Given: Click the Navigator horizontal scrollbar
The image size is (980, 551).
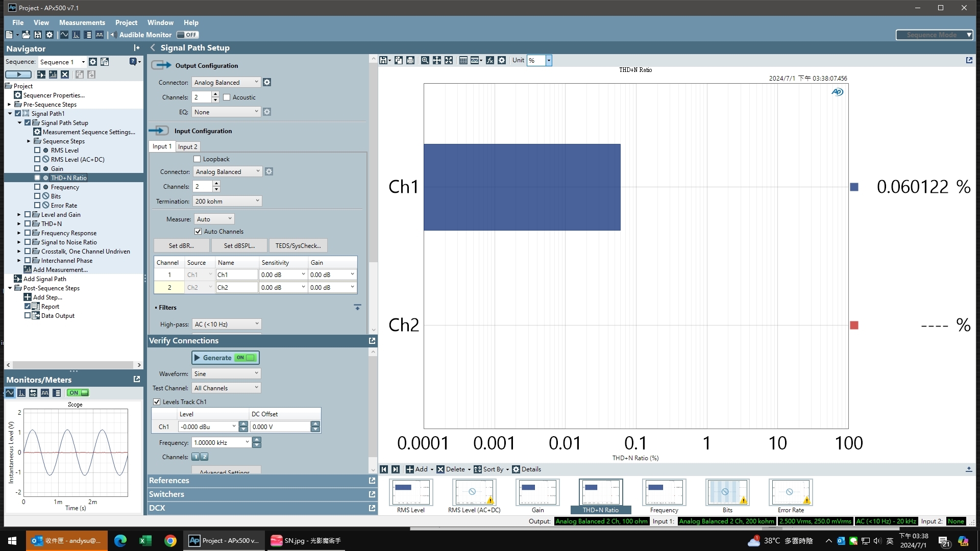Looking at the screenshot, I should tap(73, 365).
